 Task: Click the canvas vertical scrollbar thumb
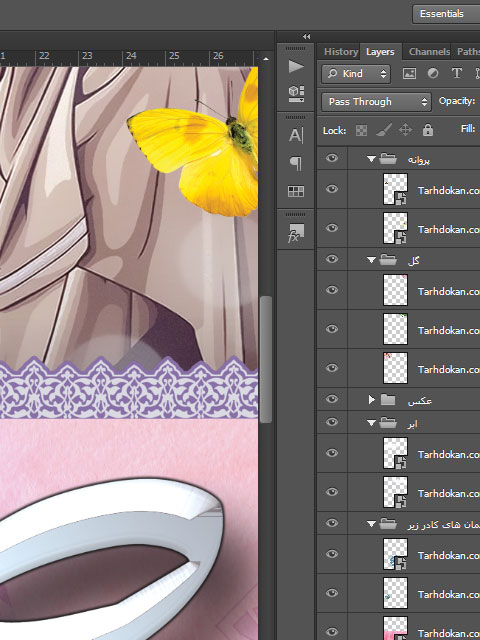pos(266,360)
